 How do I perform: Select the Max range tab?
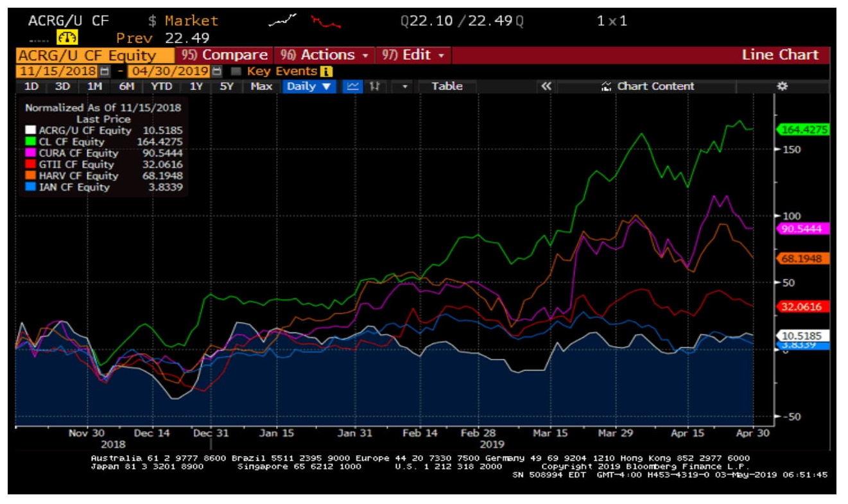[261, 86]
